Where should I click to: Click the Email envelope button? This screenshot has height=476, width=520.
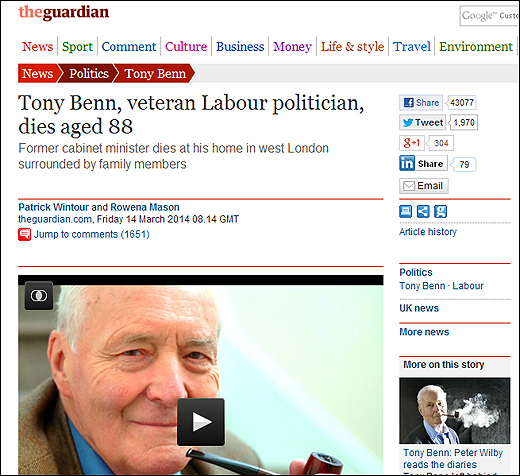coord(424,186)
